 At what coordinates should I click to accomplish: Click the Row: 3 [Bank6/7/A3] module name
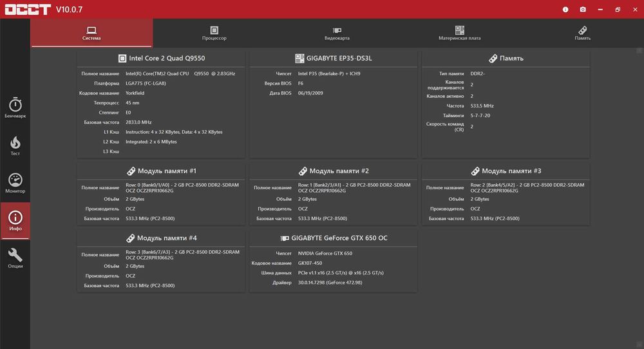pos(182,255)
